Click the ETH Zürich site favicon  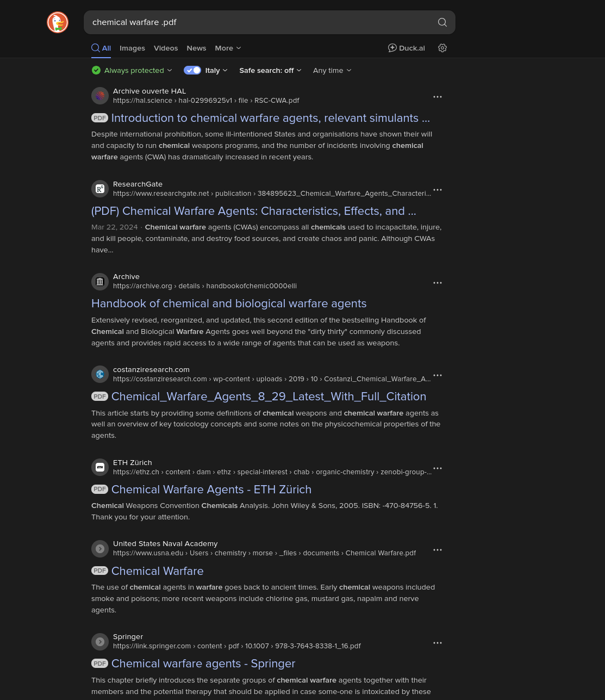100,467
